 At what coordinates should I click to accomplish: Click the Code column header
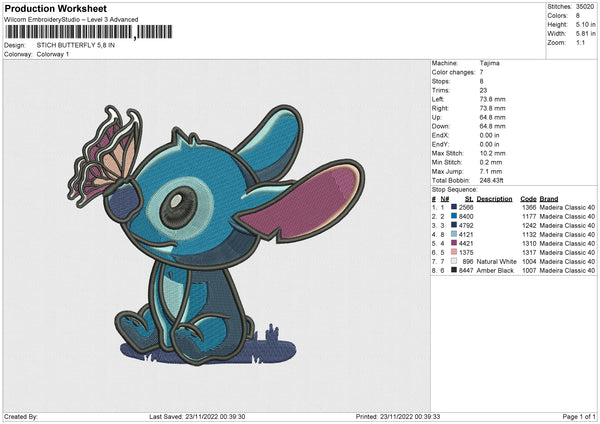(x=528, y=199)
